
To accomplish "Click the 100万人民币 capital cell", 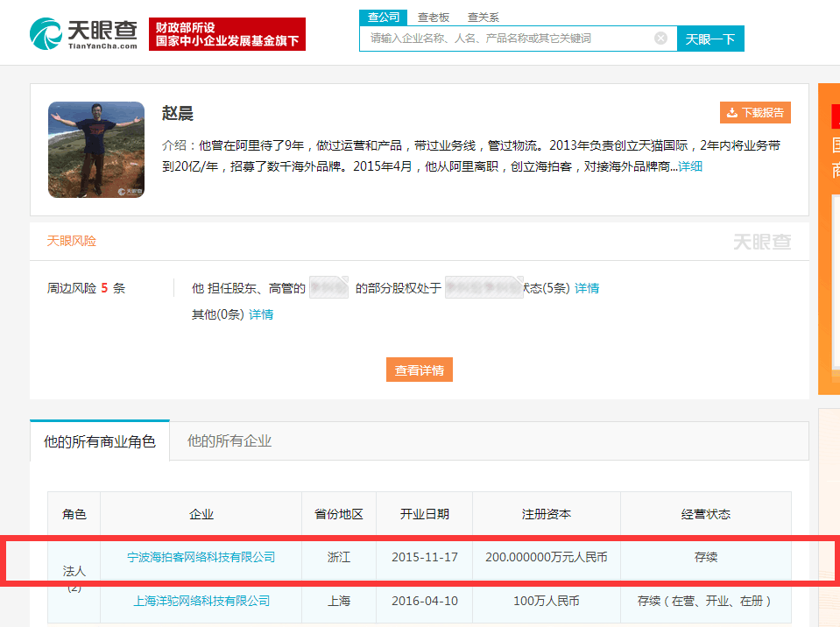I will [547, 601].
